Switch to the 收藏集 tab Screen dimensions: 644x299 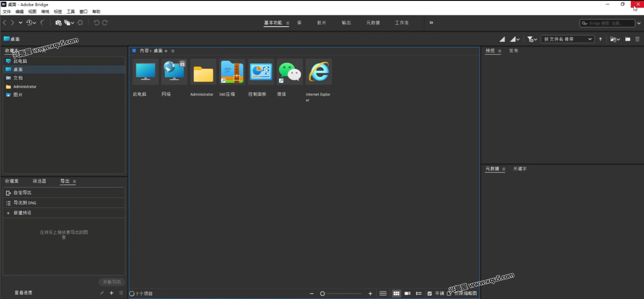12,181
